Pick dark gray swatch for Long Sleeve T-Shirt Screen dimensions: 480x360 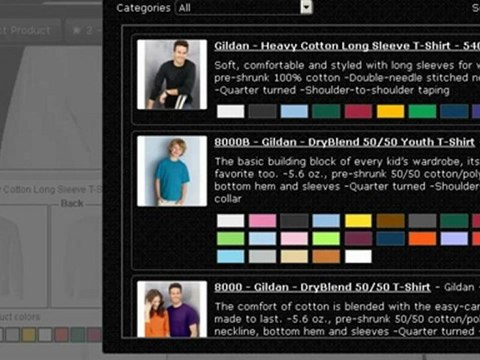click(x=262, y=111)
